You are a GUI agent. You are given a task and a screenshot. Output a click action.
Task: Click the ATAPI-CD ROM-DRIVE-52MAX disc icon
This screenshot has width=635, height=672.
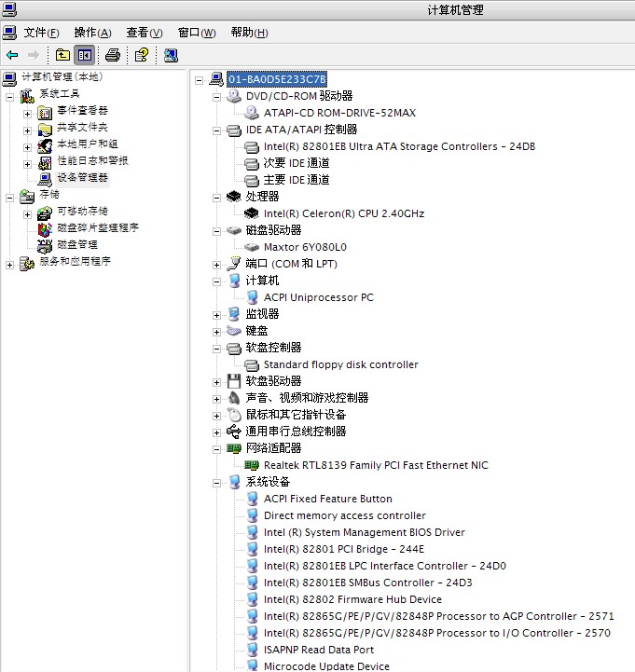tap(251, 113)
